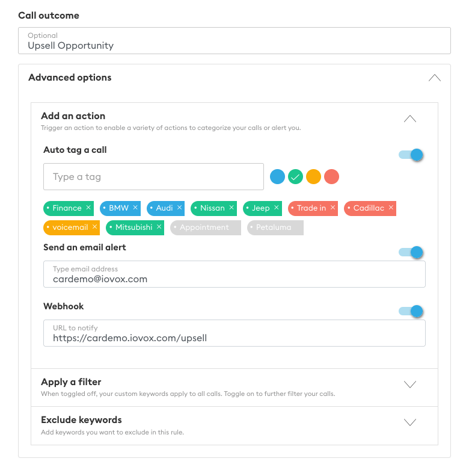Remove the Nissan tag
Image resolution: width=469 pixels, height=476 pixels.
(231, 208)
